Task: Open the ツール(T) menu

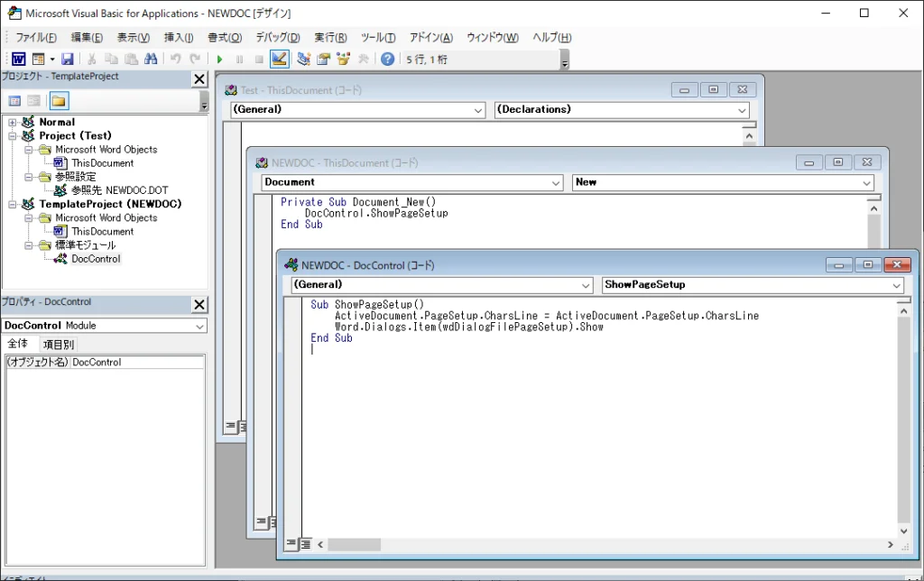Action: click(378, 38)
